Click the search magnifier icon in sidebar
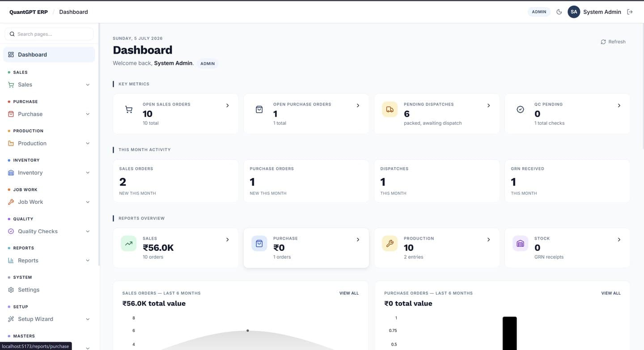Image resolution: width=644 pixels, height=350 pixels. pyautogui.click(x=12, y=34)
